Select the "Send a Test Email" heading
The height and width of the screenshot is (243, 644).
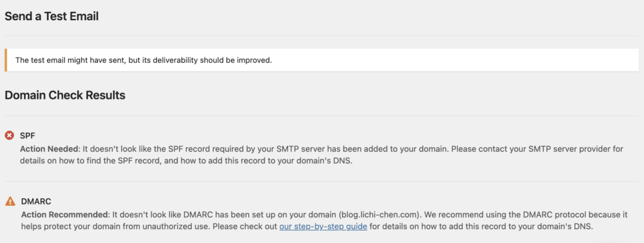[52, 17]
